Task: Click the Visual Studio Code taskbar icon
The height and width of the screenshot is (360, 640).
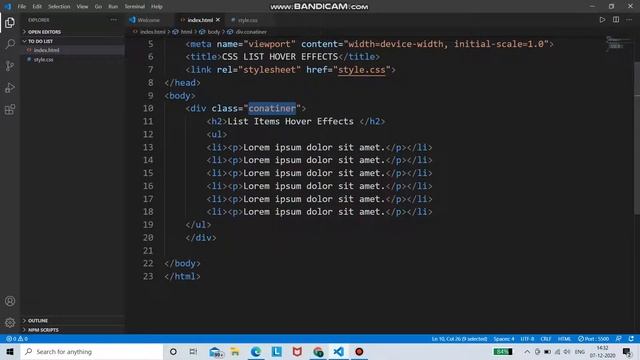Action: pyautogui.click(x=338, y=351)
